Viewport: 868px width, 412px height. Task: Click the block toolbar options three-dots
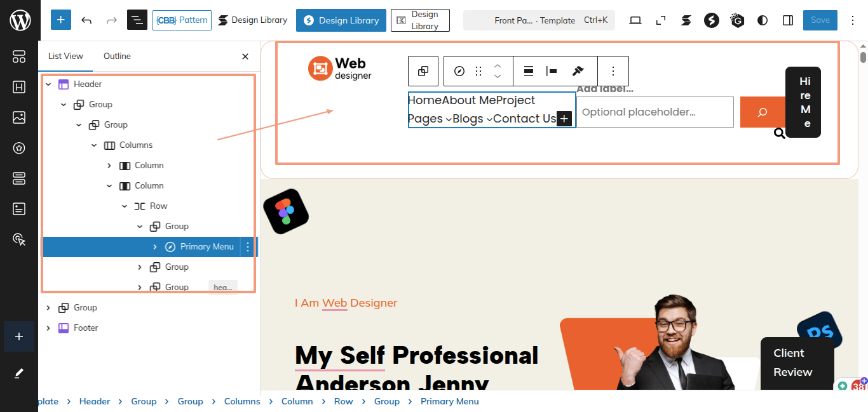point(613,71)
